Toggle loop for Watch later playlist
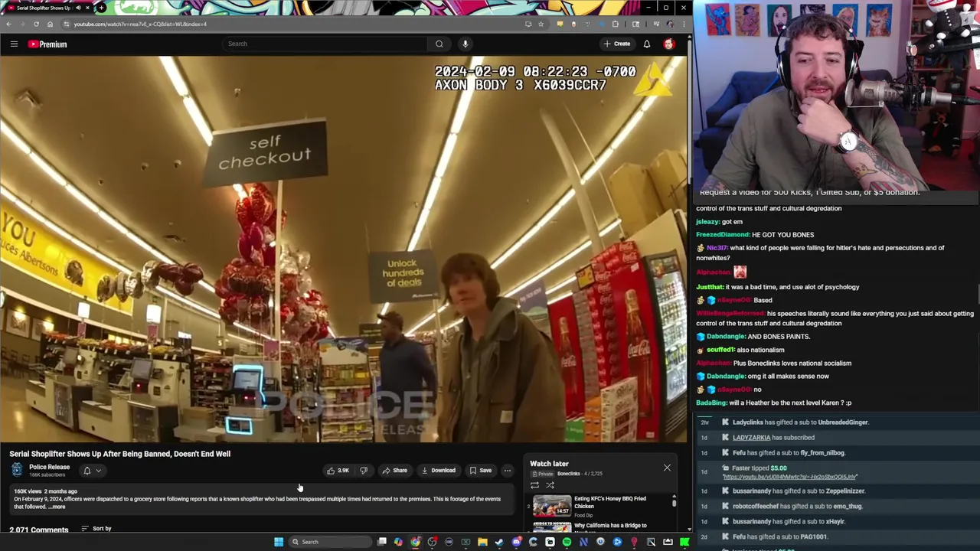Viewport: 980px width, 551px height. pyautogui.click(x=534, y=485)
